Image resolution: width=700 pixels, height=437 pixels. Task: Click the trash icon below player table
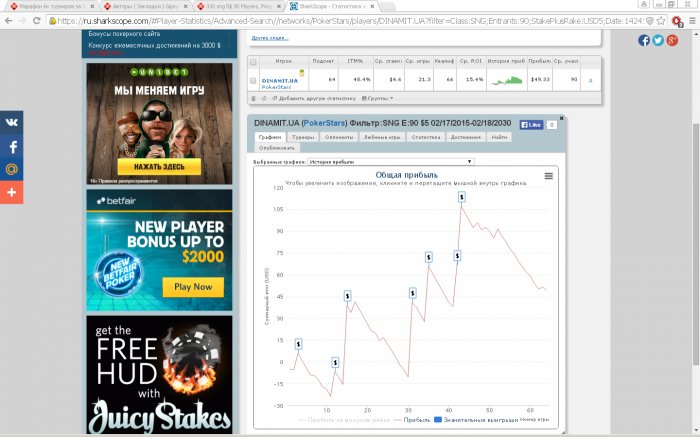click(x=254, y=98)
